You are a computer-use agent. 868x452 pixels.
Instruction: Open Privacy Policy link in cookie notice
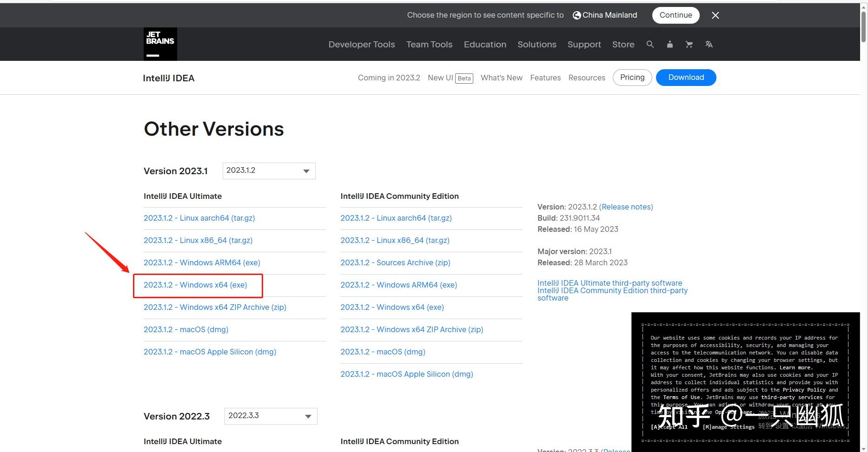click(x=804, y=390)
